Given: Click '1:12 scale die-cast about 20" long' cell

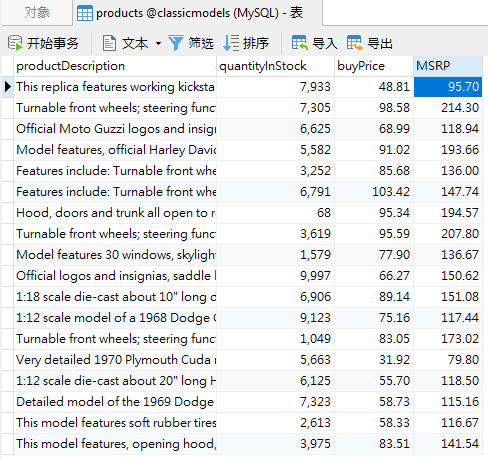Looking at the screenshot, I should click(x=115, y=381).
